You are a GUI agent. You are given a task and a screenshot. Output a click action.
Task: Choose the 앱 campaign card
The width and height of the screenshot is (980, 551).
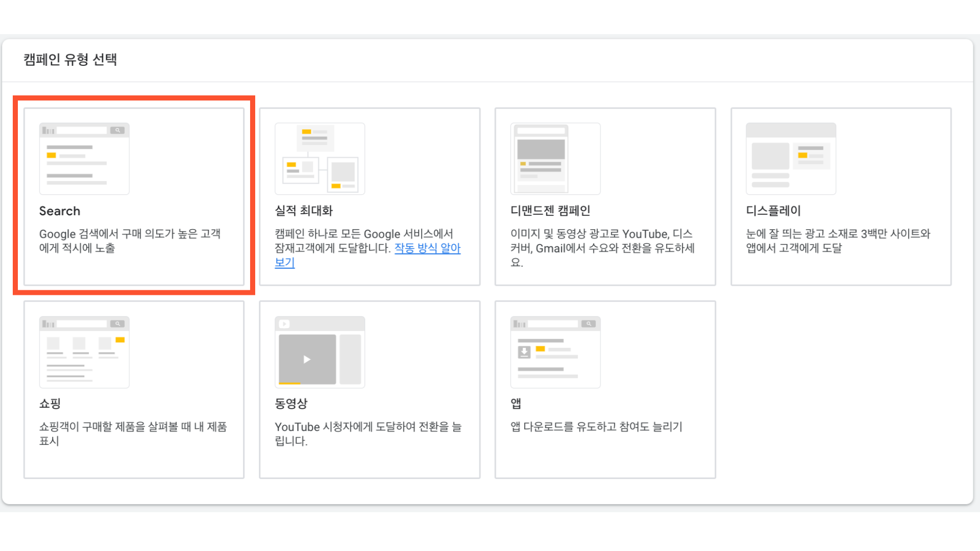tap(605, 389)
